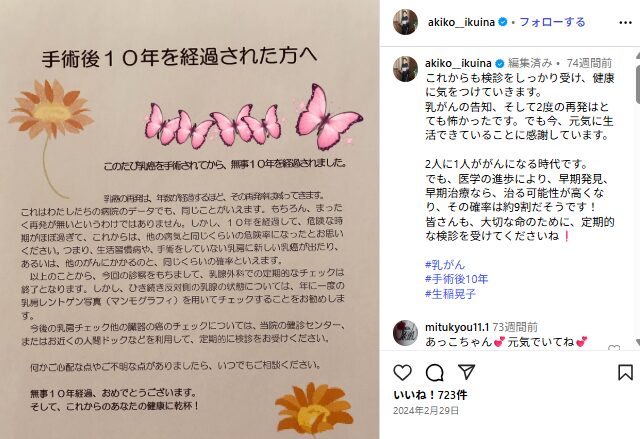
Task: Share the post via paper plane icon
Action: (x=466, y=372)
